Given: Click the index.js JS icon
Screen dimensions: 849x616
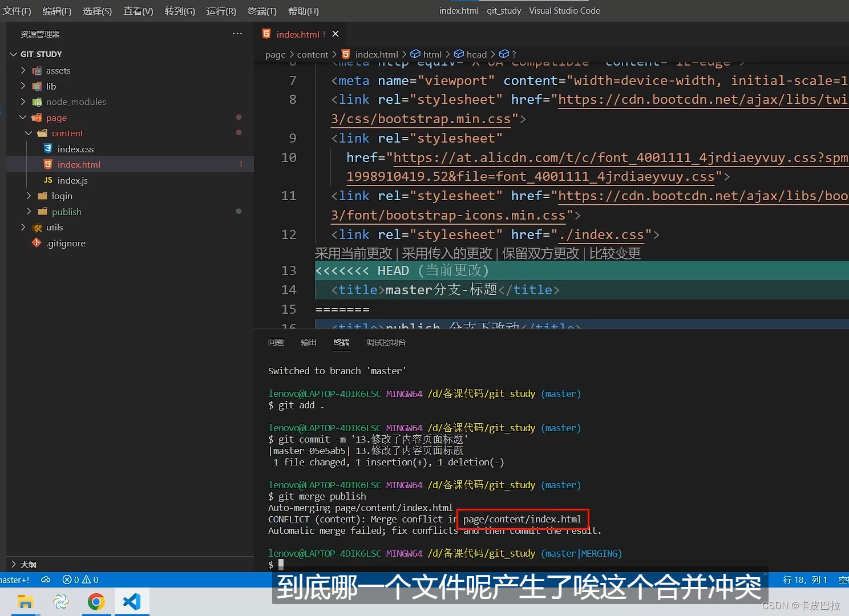Looking at the screenshot, I should click(48, 180).
